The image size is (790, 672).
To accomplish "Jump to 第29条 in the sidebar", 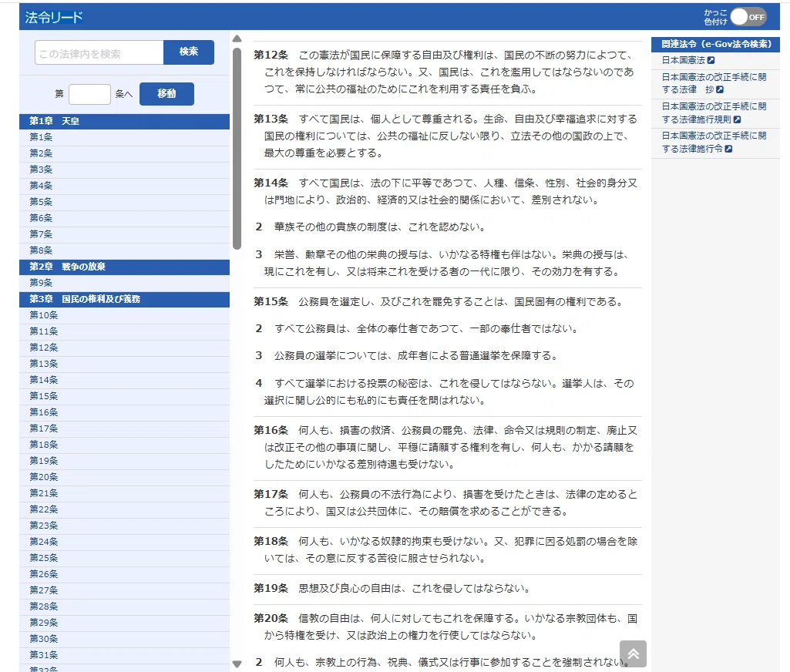I will coord(124,622).
